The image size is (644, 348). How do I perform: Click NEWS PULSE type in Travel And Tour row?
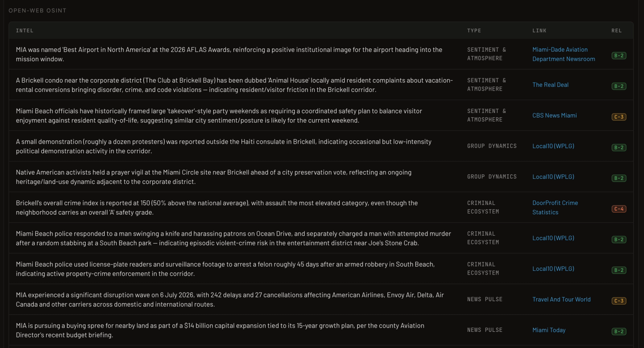point(485,299)
